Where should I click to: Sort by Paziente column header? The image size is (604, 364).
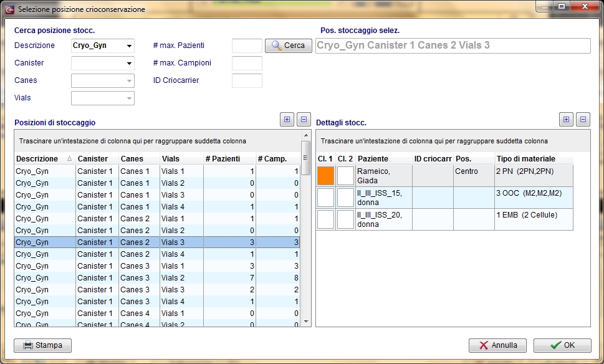point(384,159)
